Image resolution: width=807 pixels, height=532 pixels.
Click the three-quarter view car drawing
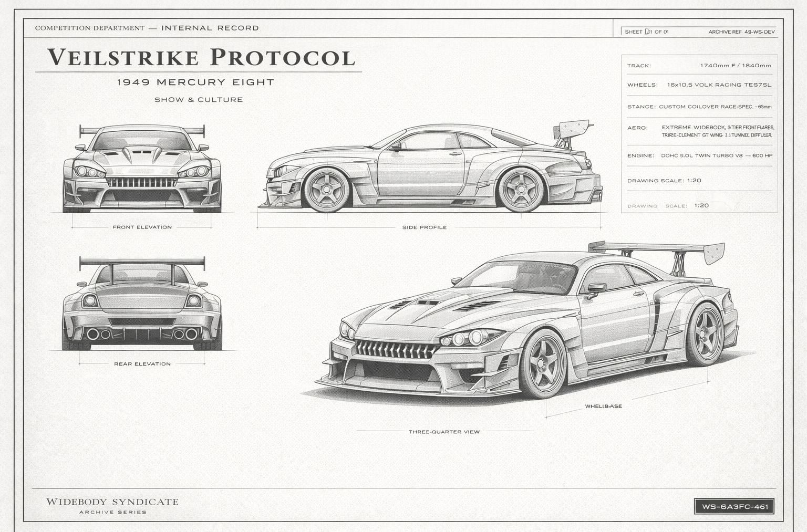click(x=526, y=321)
